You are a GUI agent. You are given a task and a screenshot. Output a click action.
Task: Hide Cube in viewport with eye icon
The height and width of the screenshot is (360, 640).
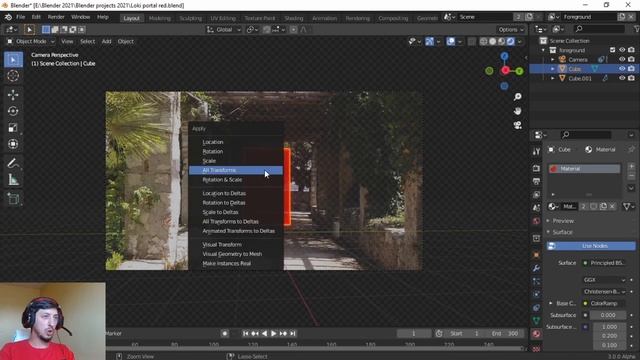pos(622,69)
